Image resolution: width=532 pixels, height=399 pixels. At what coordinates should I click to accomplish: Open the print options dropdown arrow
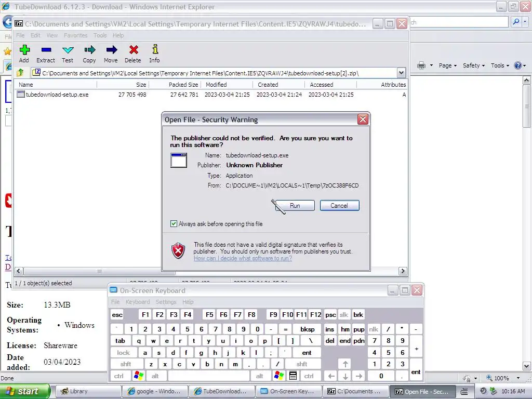click(431, 65)
